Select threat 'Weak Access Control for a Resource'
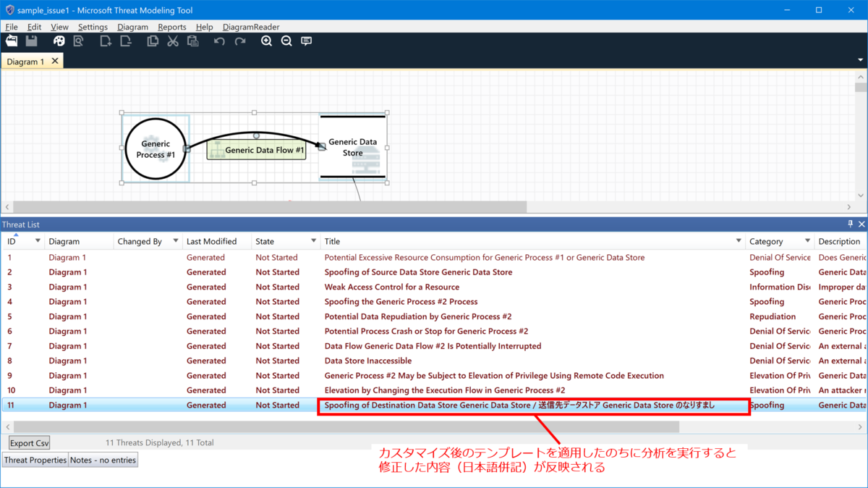 tap(434, 287)
